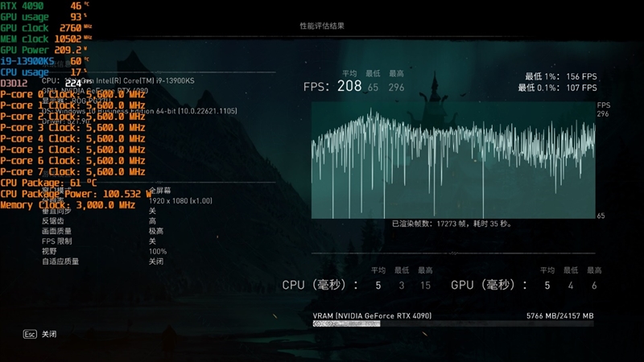
Task: Click the Esc key icon
Action: [x=30, y=334]
